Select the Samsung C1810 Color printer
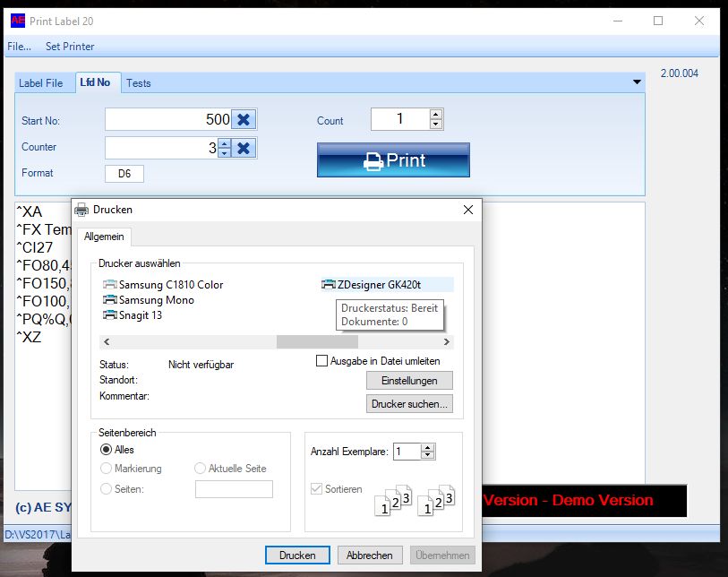This screenshot has height=577, width=728. click(x=163, y=284)
